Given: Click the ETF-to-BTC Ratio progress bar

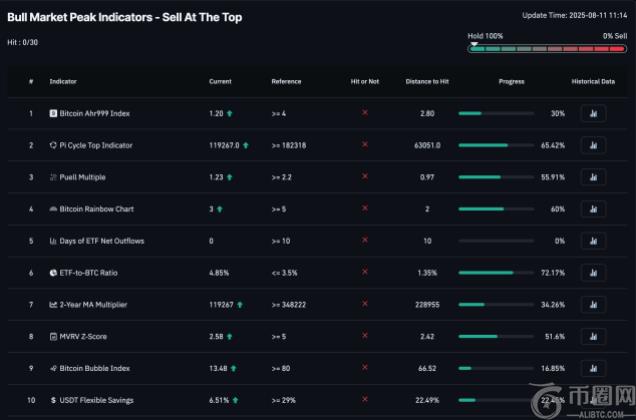Looking at the screenshot, I should (498, 273).
